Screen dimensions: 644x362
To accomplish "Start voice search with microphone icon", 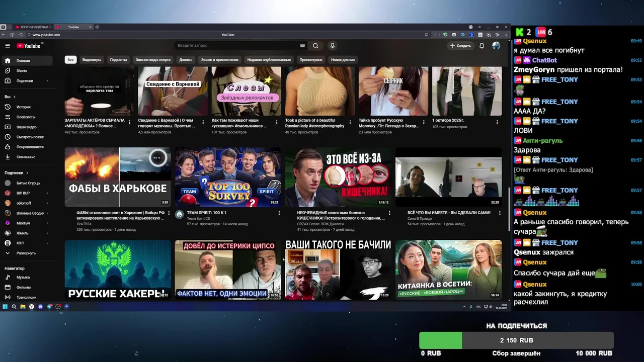I will click(x=332, y=46).
